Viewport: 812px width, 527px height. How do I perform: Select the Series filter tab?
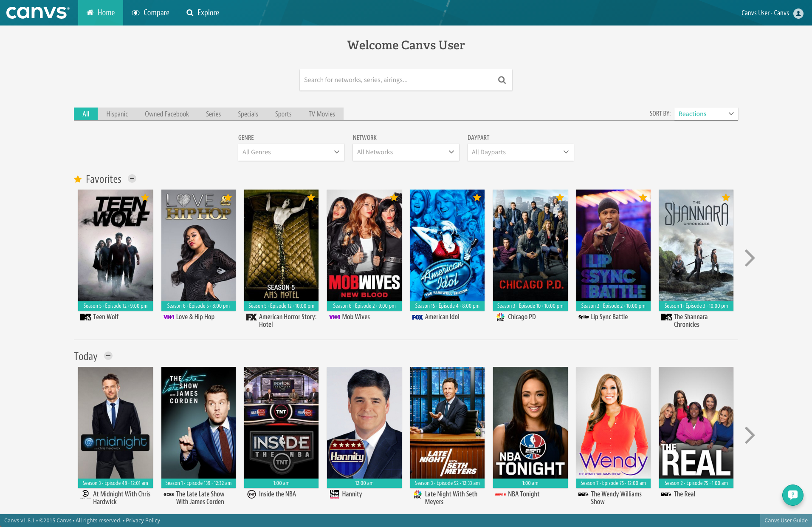click(213, 114)
